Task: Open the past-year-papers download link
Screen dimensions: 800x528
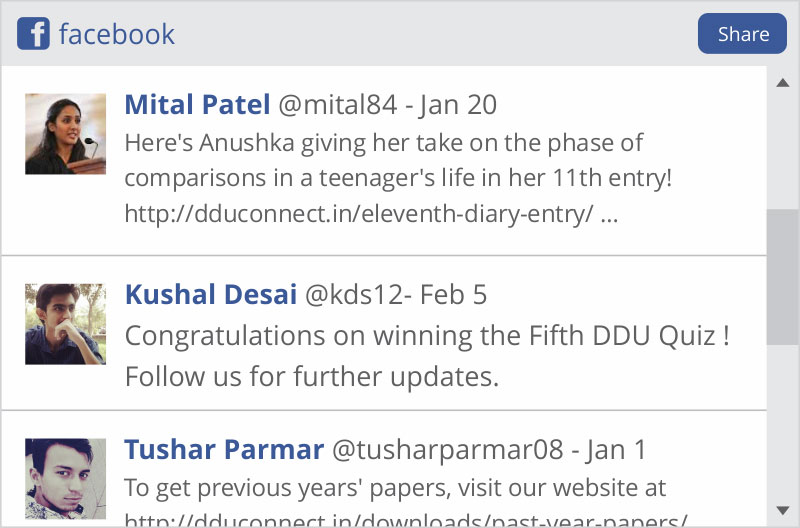Action: pos(405,520)
